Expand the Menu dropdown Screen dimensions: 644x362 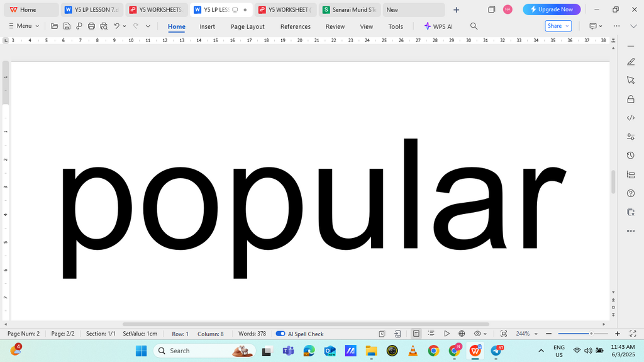pyautogui.click(x=24, y=26)
